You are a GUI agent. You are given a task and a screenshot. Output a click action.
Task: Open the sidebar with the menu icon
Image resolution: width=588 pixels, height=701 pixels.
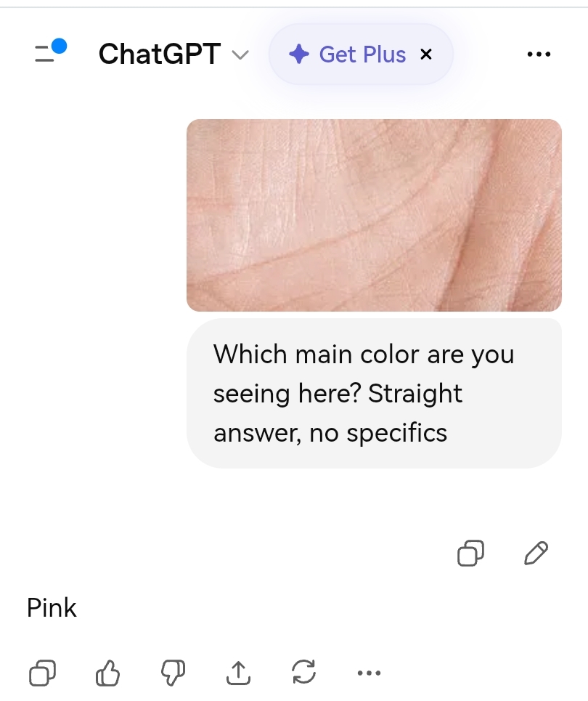45,54
